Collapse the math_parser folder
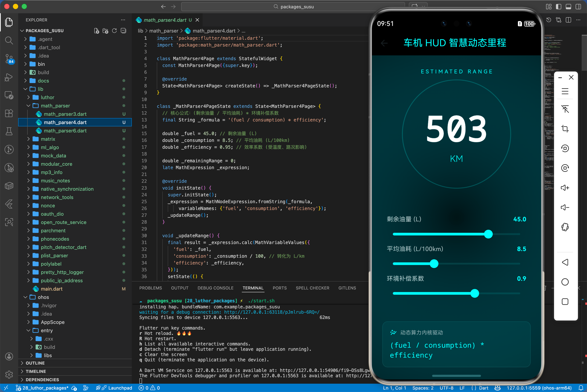587x392 pixels. (55, 106)
